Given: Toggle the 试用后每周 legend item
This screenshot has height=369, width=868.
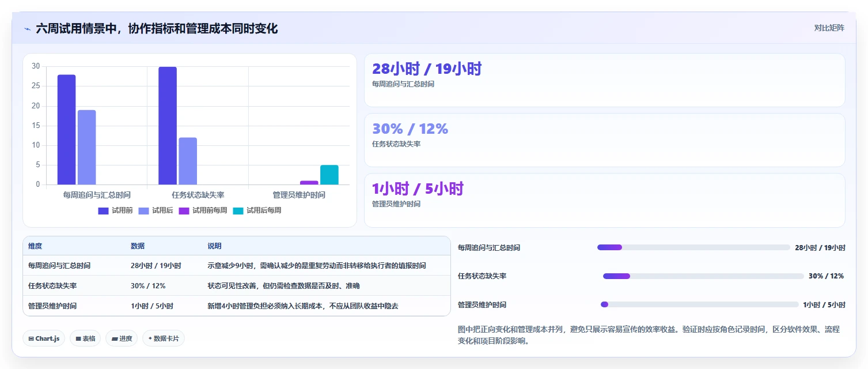Looking at the screenshot, I should tap(257, 210).
